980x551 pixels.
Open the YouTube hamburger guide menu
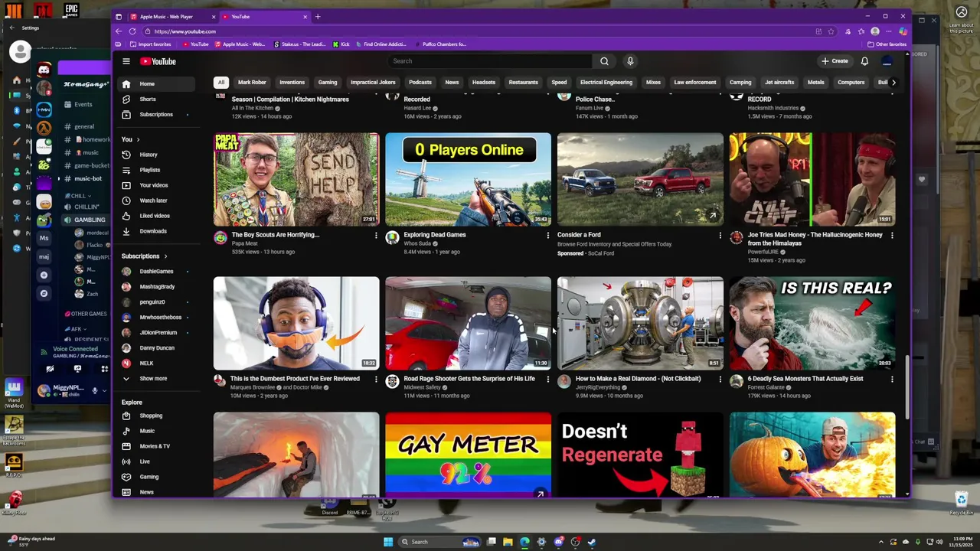tap(126, 61)
